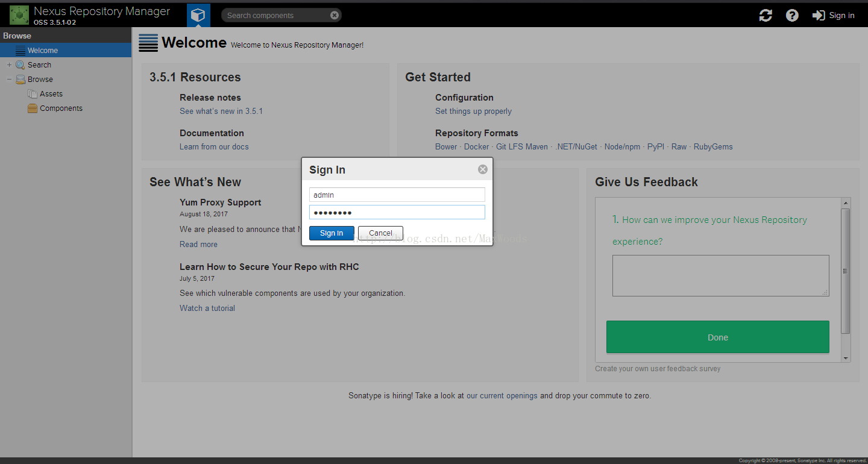Click Create your own user feedback survey
The height and width of the screenshot is (464, 868).
pyautogui.click(x=658, y=369)
